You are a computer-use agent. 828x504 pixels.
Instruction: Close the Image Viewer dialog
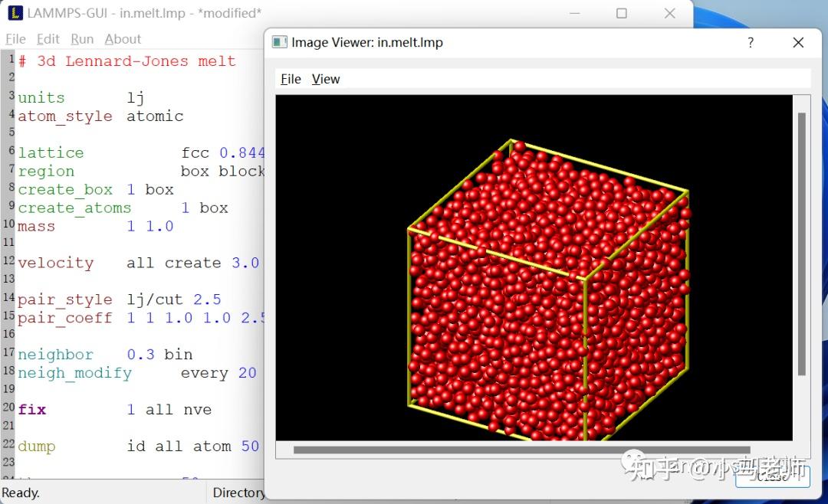tap(798, 42)
